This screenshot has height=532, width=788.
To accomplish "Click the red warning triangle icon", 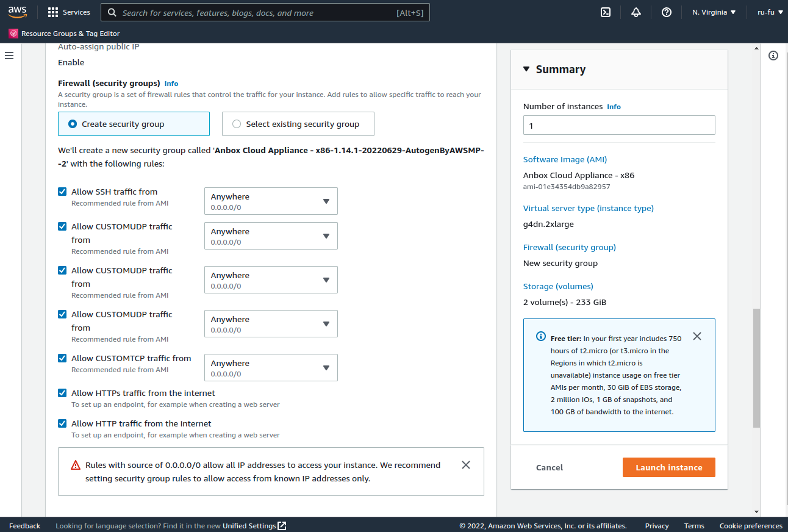I will (76, 465).
